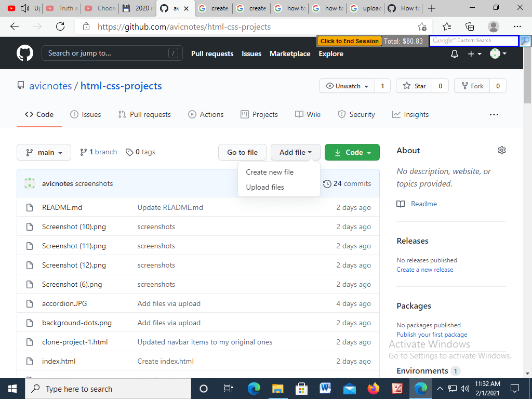The image size is (532, 399).
Task: View the 24 commits history
Action: tap(352, 183)
